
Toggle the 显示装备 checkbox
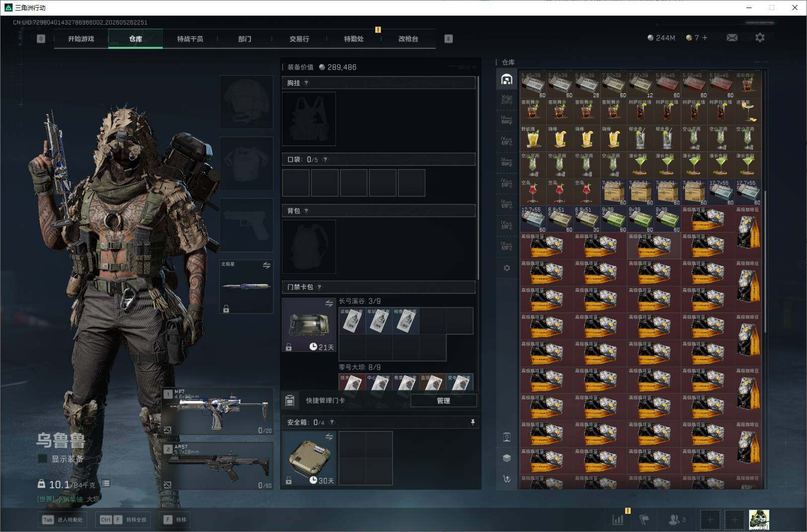(43, 458)
